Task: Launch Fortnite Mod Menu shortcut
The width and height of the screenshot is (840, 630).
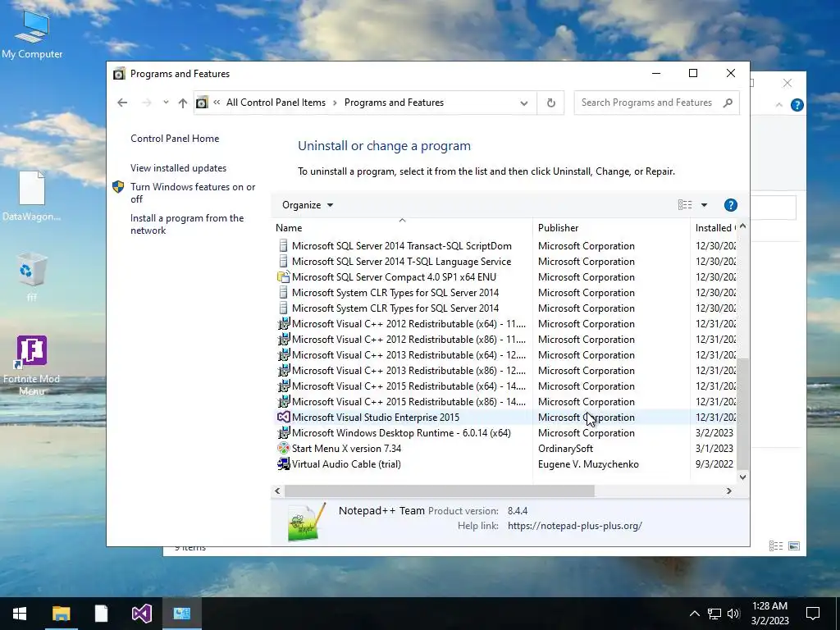Action: (32, 365)
